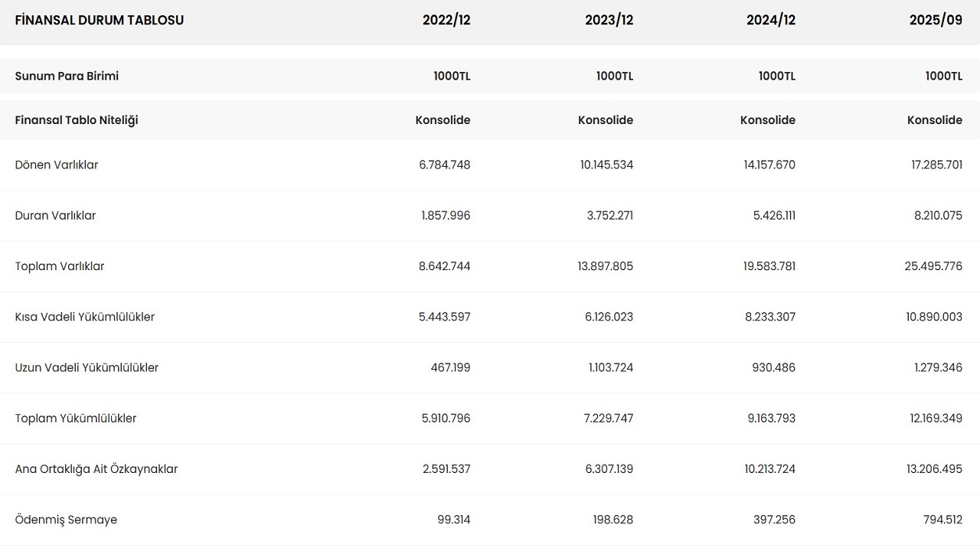This screenshot has height=551, width=980.
Task: Click the FİNANSAL DURUM TABLOSU heading
Action: tap(100, 21)
